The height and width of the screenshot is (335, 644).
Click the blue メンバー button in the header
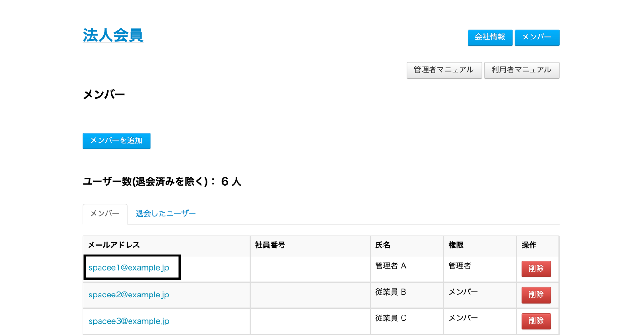tap(537, 37)
